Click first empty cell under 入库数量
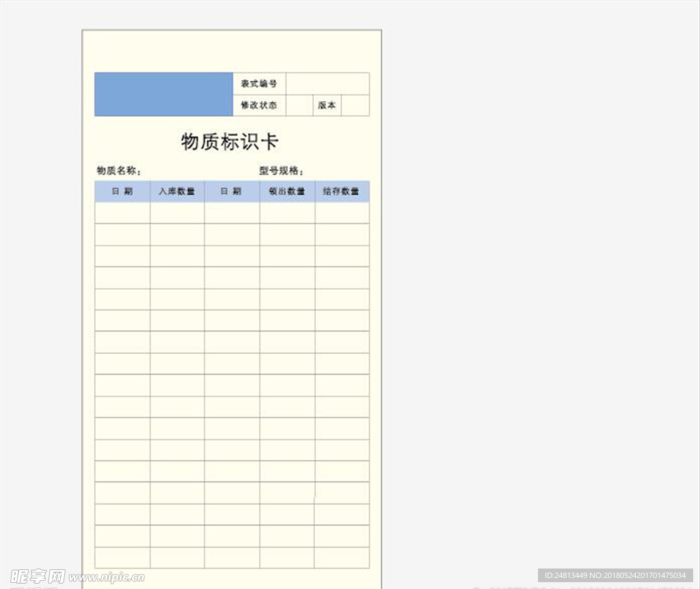The width and height of the screenshot is (700, 589). [x=177, y=213]
